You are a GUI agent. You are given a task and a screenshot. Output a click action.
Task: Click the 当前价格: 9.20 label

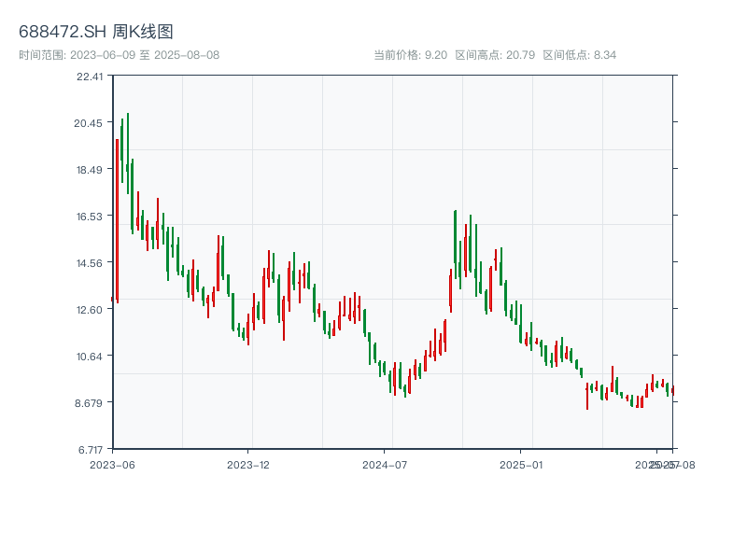[x=410, y=55]
